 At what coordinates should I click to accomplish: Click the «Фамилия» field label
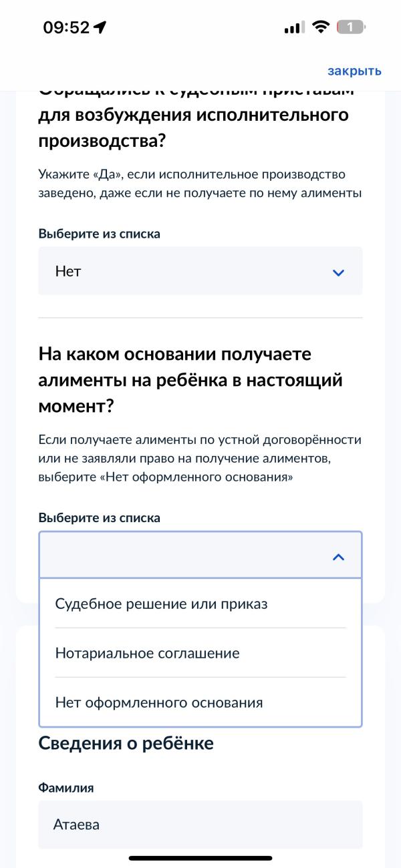coord(66,788)
